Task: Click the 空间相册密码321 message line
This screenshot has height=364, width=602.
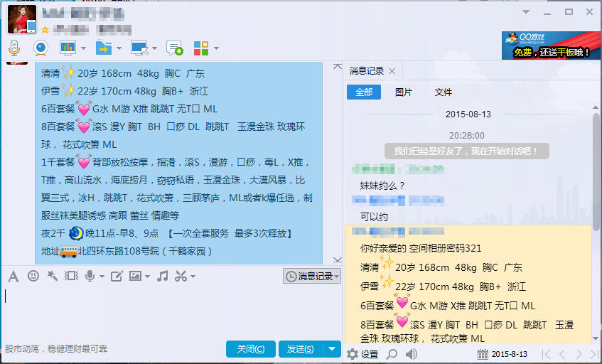Action: tap(421, 248)
